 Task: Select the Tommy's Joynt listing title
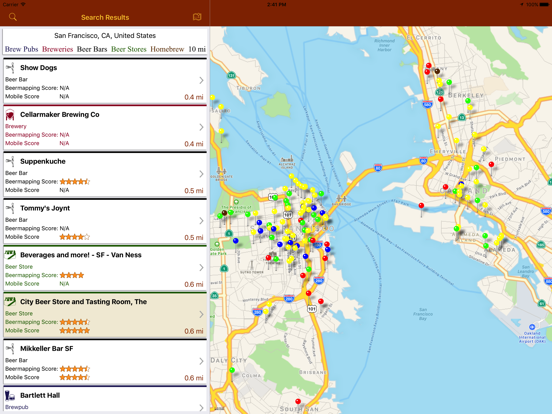pyautogui.click(x=45, y=208)
